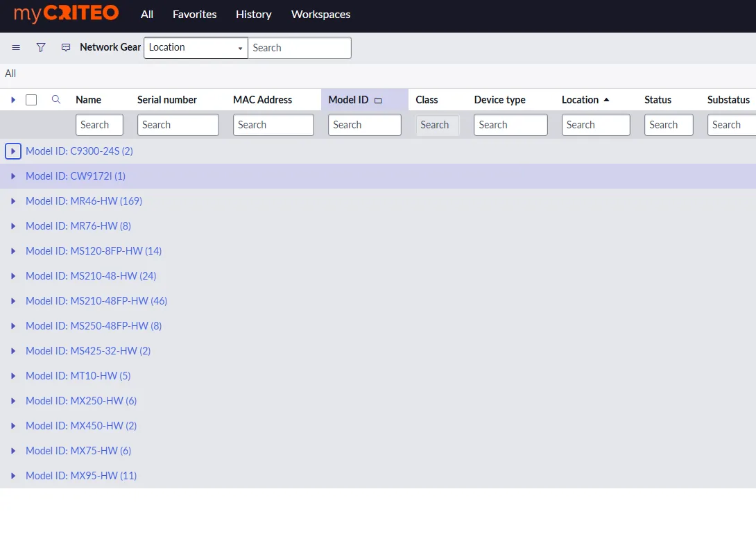The image size is (756, 557).
Task: Focus the Device type column search field
Action: pyautogui.click(x=510, y=125)
